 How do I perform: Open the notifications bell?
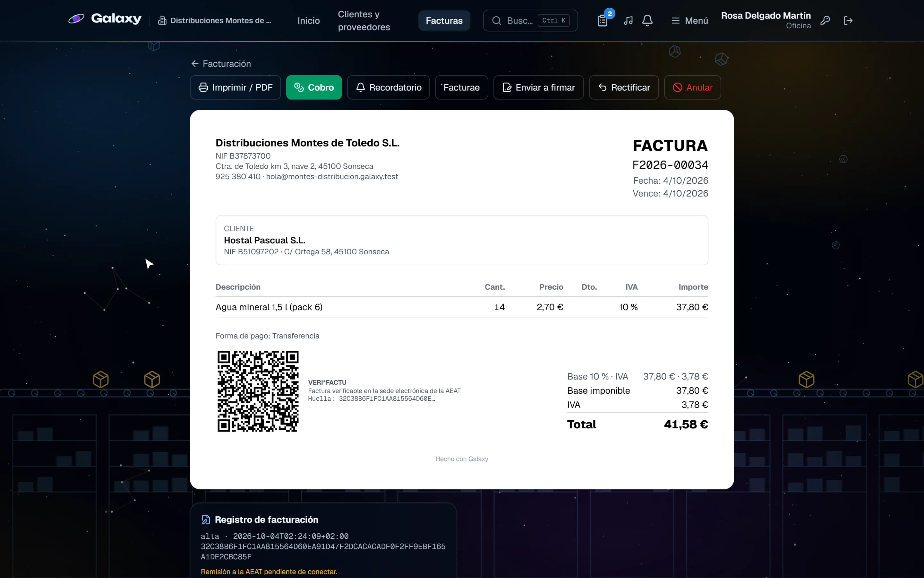click(x=647, y=21)
